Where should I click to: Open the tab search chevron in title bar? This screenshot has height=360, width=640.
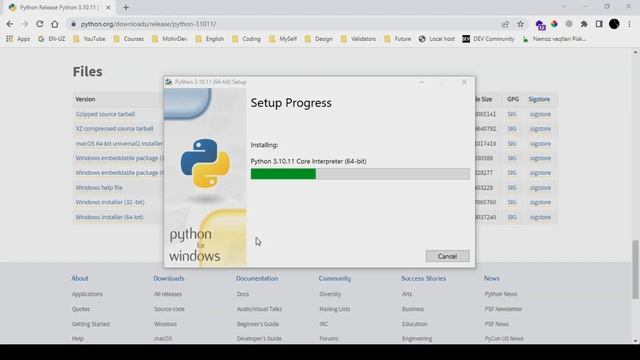coord(564,7)
